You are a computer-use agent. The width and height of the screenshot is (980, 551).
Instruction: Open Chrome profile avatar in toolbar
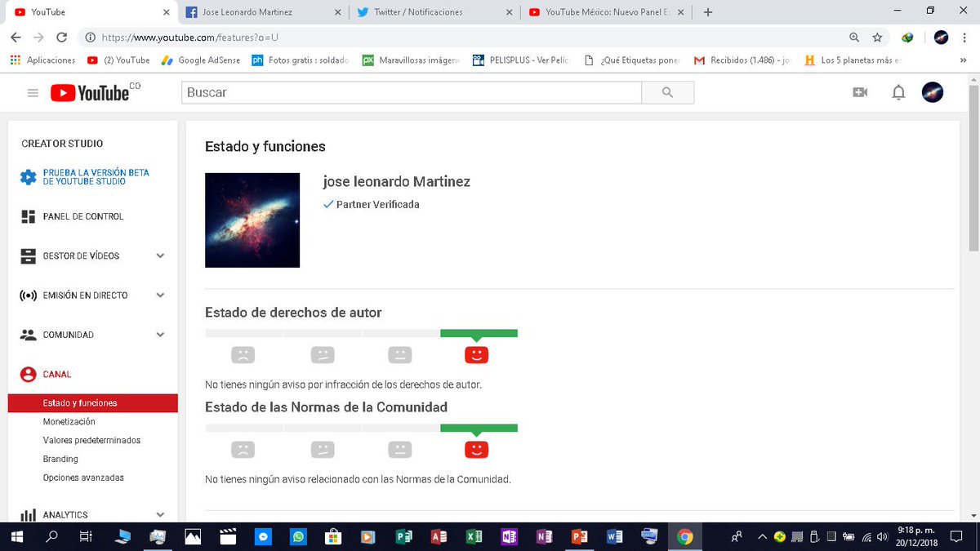[x=941, y=37]
